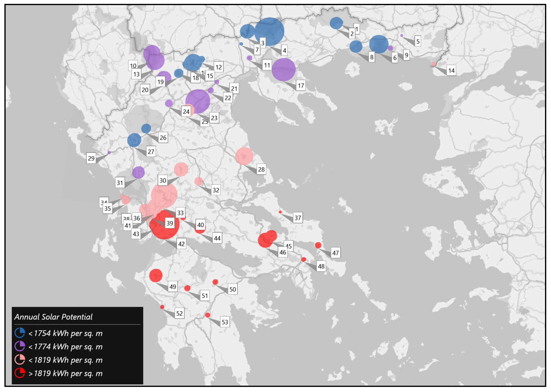The width and height of the screenshot is (551, 392).
Task: Click the 'Annual Solar Potential' legend title
Action: point(53,317)
